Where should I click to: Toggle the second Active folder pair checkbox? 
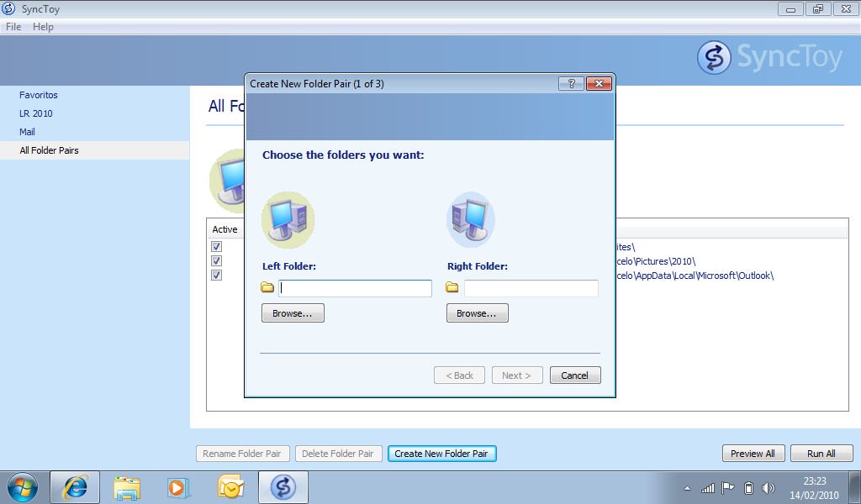216,261
